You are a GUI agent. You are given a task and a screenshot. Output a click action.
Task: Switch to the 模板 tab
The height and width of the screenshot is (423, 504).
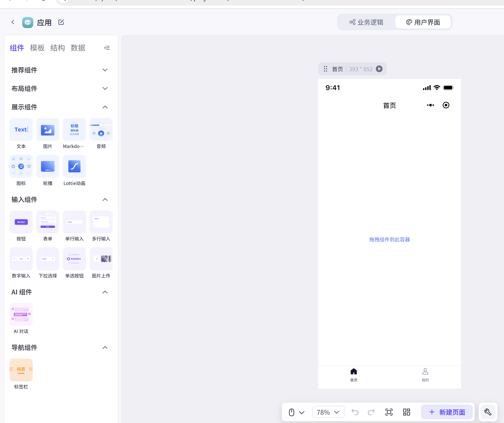[x=37, y=48]
